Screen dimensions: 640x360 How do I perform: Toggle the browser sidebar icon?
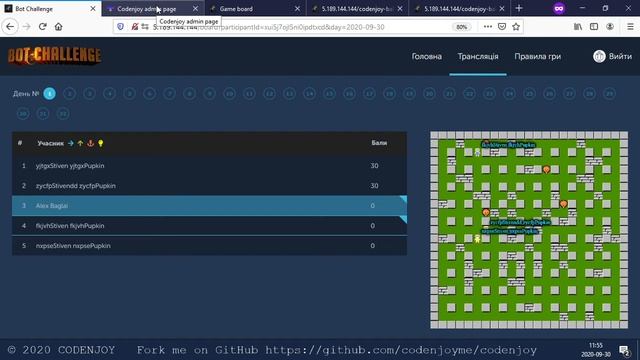pos(594,27)
